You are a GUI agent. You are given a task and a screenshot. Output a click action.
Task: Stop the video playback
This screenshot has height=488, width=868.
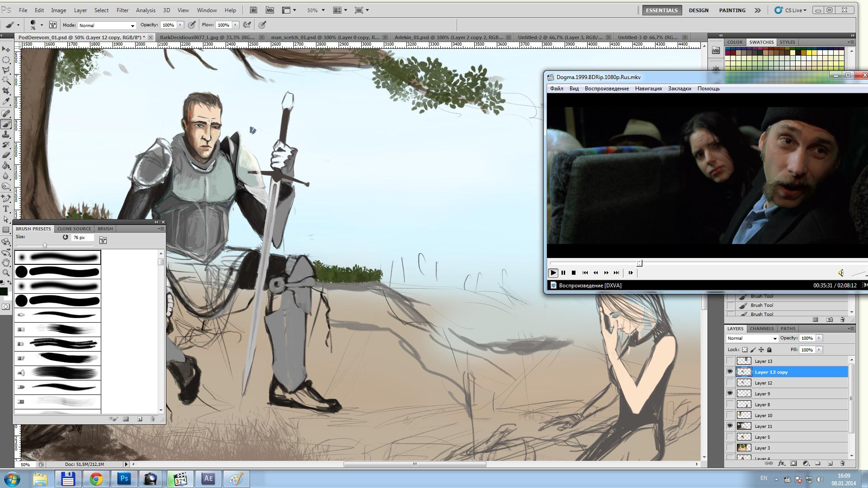click(574, 272)
